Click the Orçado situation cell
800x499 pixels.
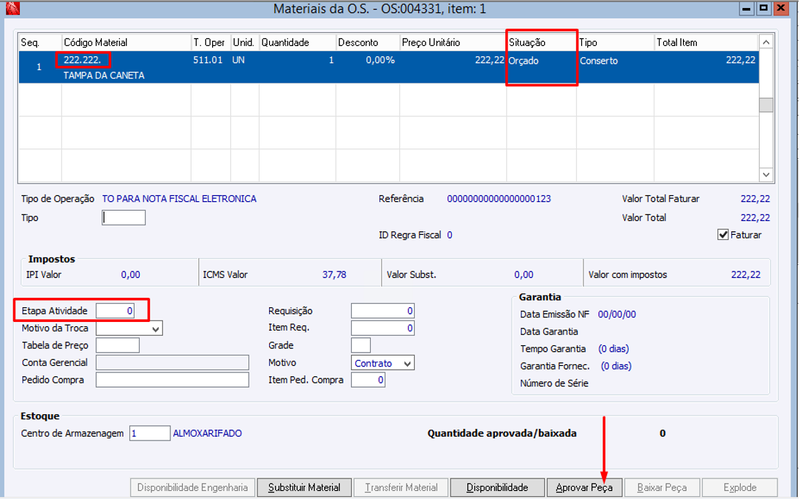523,61
